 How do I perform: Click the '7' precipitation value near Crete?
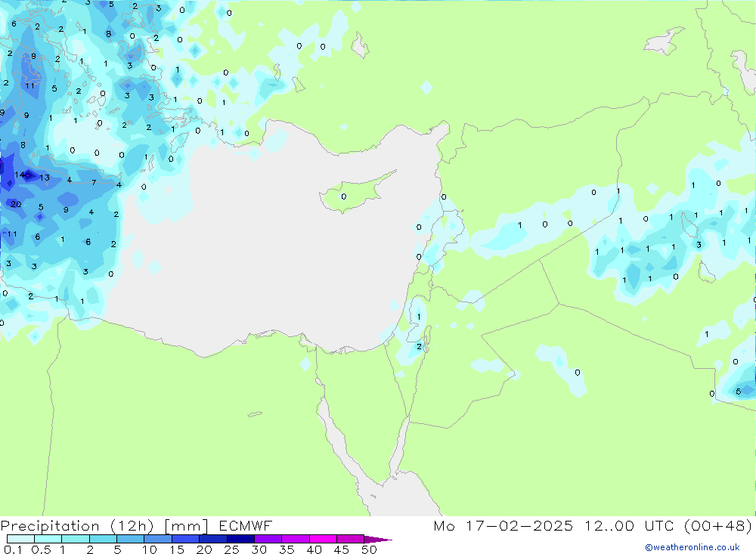pos(94,182)
